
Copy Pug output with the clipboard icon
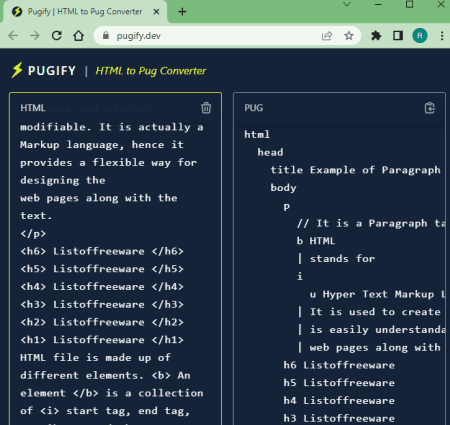coord(430,108)
